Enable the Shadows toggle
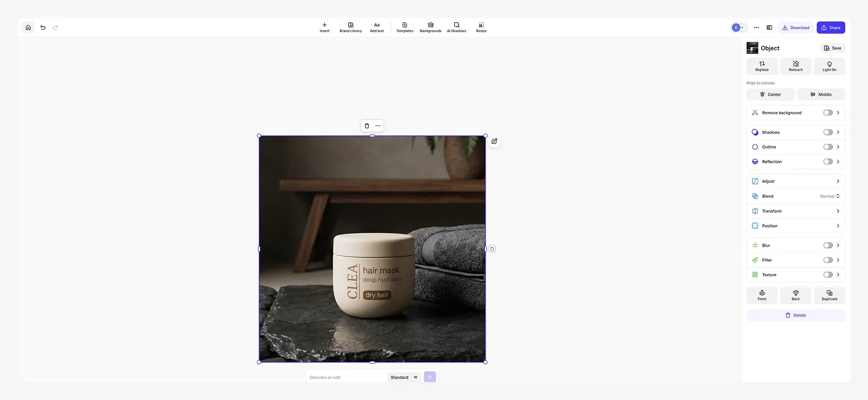Image resolution: width=868 pixels, height=400 pixels. click(x=828, y=132)
